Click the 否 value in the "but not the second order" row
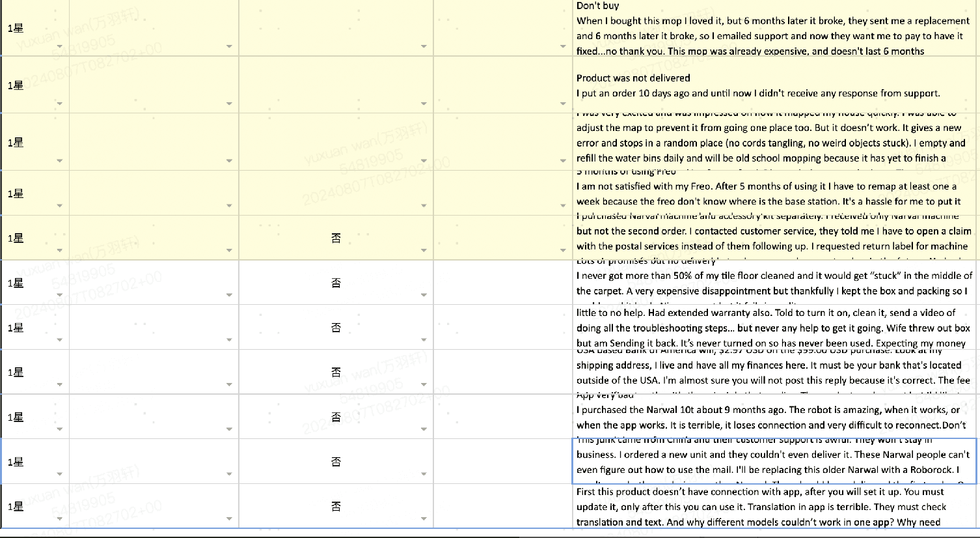The image size is (980, 538). pyautogui.click(x=336, y=238)
